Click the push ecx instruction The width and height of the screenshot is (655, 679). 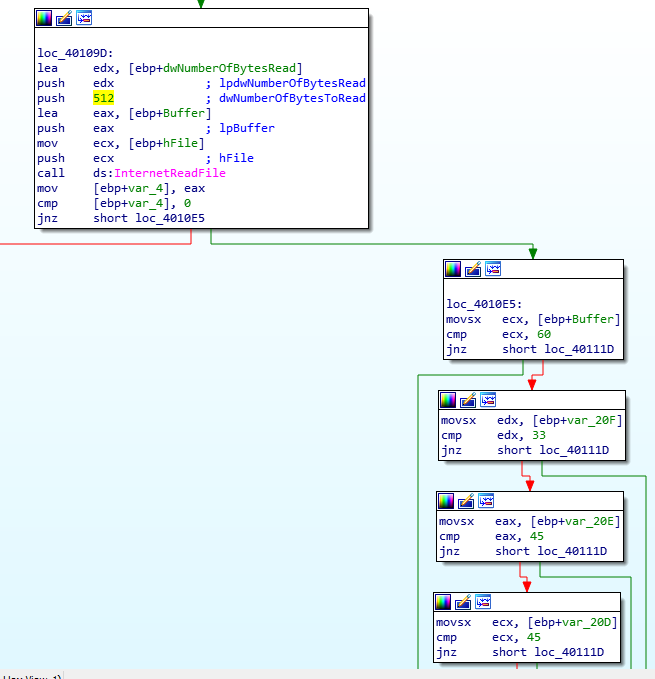[76, 158]
